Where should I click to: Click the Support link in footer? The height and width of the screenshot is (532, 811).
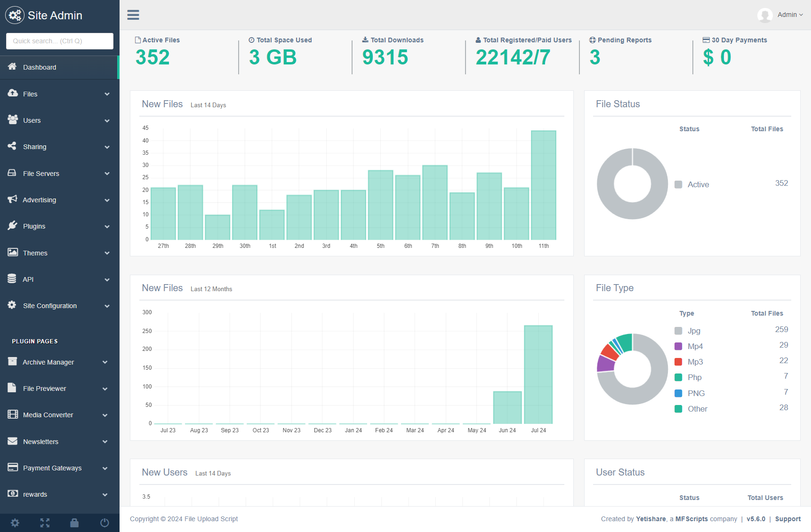(787, 519)
